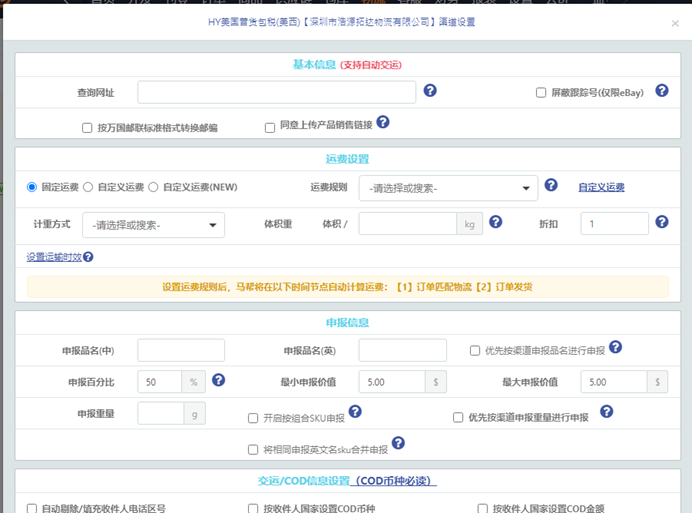Viewport: 692px width, 513px height.
Task: Click the 申报重量 input field
Action: point(161,413)
